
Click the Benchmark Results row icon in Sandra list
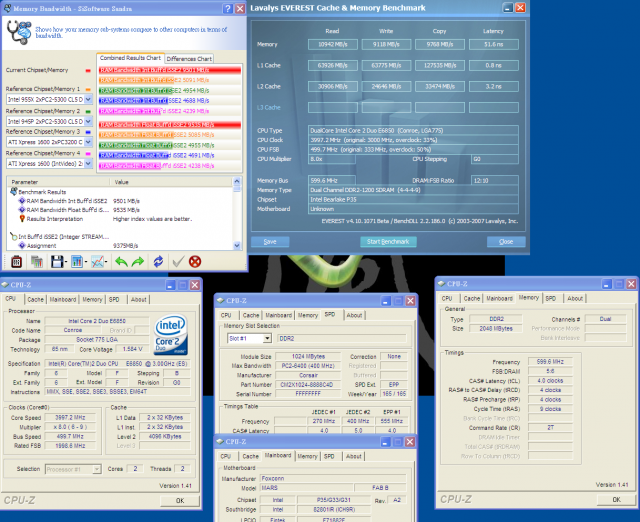coord(13,191)
